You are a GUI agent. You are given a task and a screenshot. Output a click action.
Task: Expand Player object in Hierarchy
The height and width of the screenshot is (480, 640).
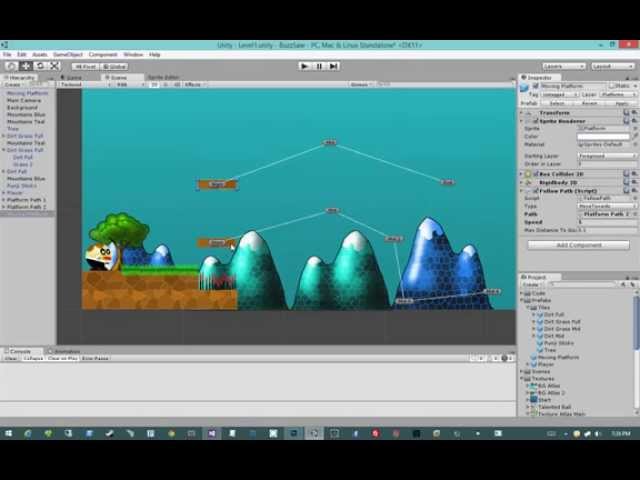[x=3, y=193]
